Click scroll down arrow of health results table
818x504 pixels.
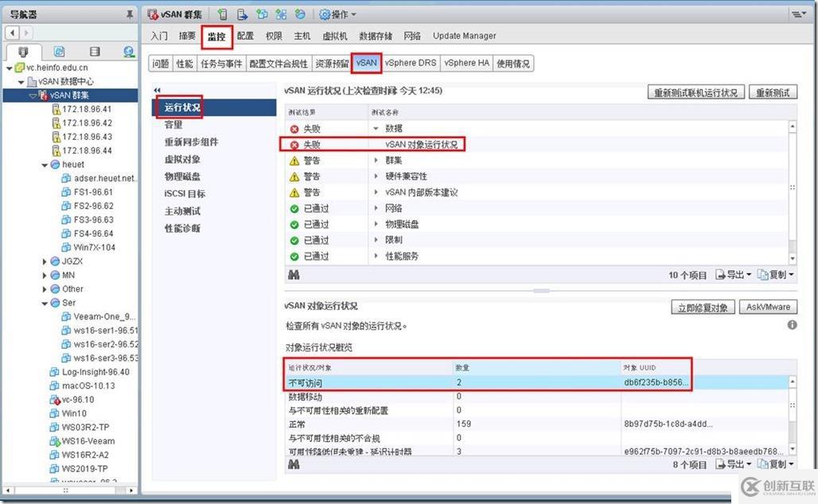793,258
